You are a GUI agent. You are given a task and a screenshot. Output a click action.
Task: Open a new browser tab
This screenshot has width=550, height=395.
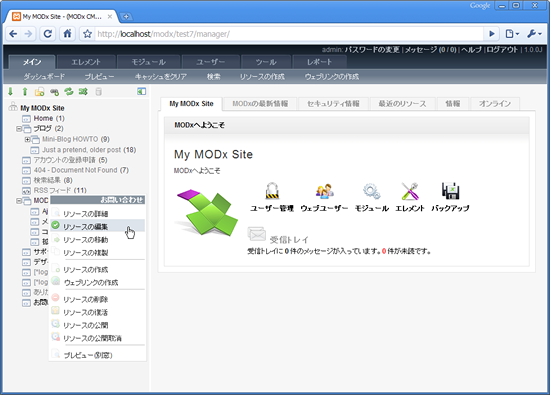pos(126,16)
